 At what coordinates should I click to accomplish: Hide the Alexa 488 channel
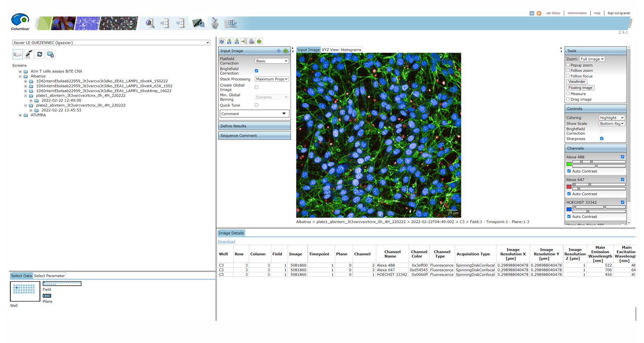622,157
